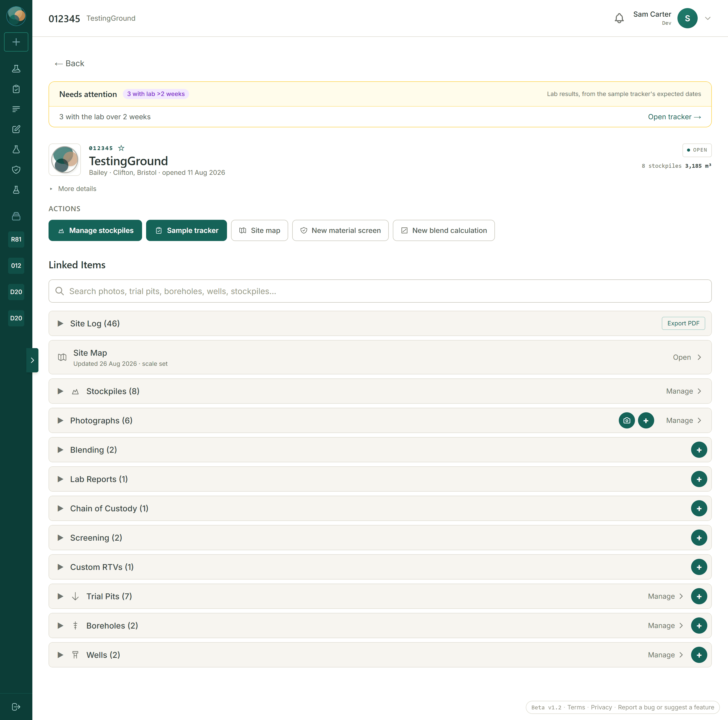Click the Site map action button

tap(260, 230)
